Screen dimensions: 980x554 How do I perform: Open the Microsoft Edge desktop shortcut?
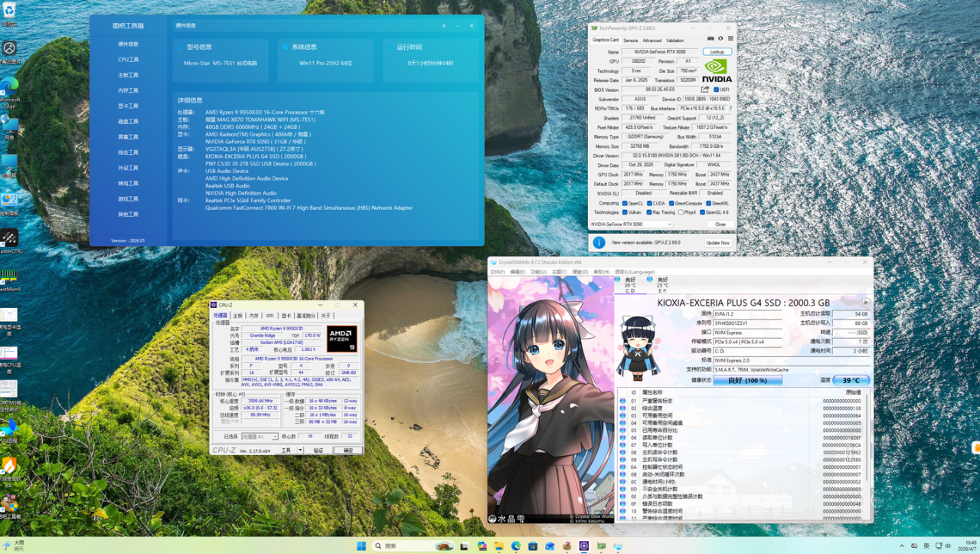coord(9,85)
